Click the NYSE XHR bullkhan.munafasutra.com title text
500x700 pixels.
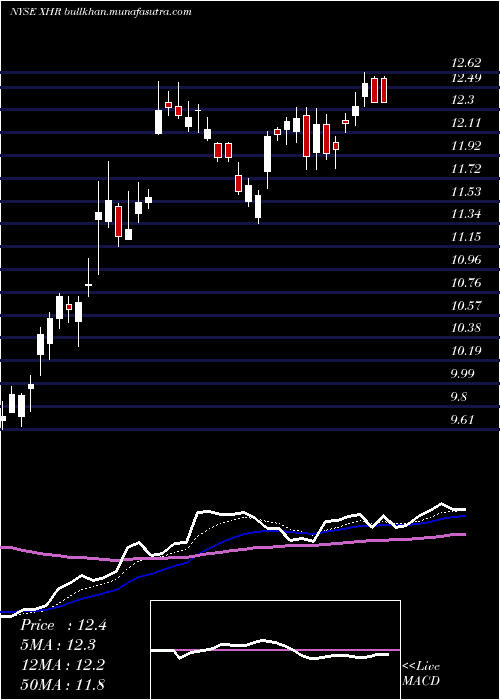coord(100,12)
